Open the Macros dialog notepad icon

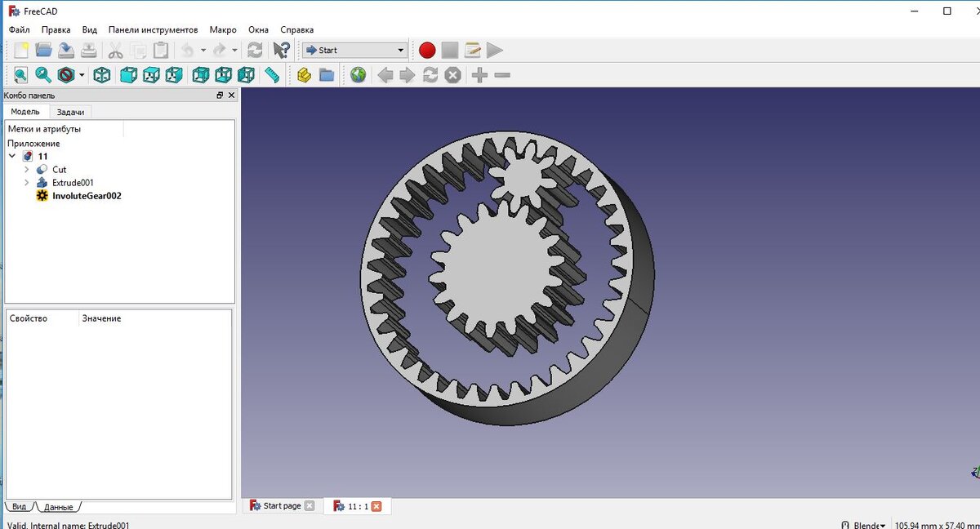[x=473, y=50]
